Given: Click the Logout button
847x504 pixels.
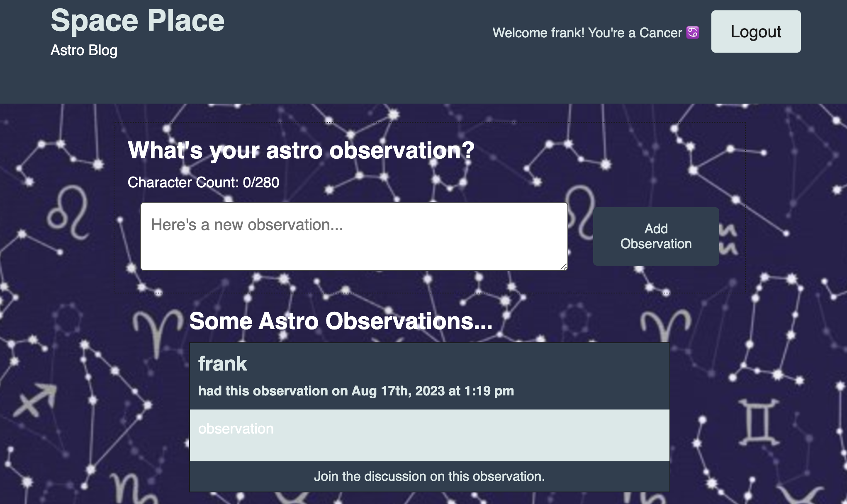Looking at the screenshot, I should [755, 31].
